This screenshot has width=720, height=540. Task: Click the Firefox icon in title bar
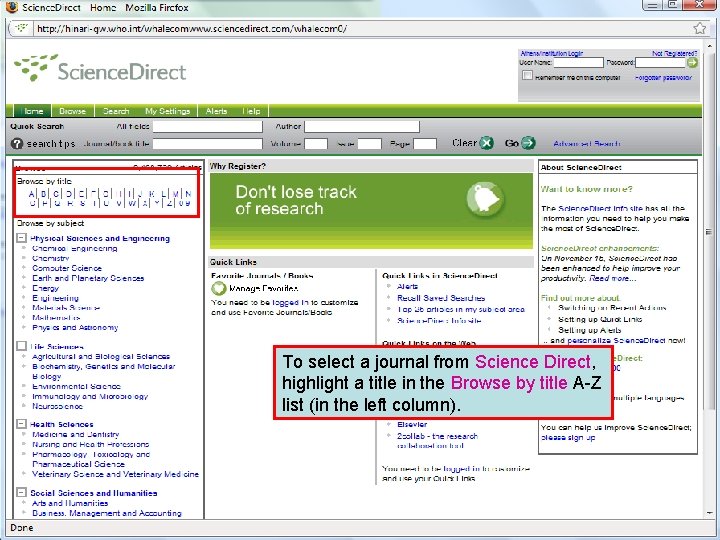[11, 7]
